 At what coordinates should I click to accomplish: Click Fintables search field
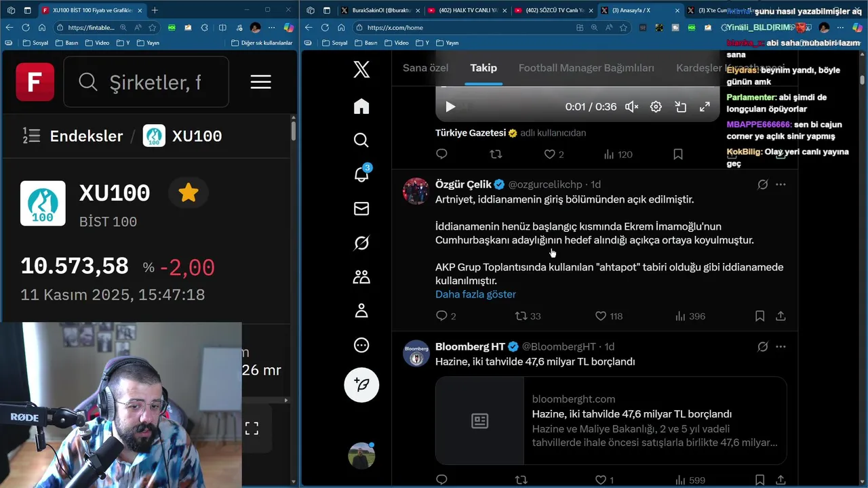(x=146, y=82)
